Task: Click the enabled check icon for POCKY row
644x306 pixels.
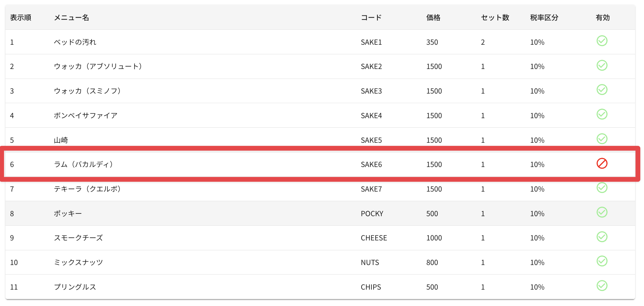Action: [x=602, y=212]
